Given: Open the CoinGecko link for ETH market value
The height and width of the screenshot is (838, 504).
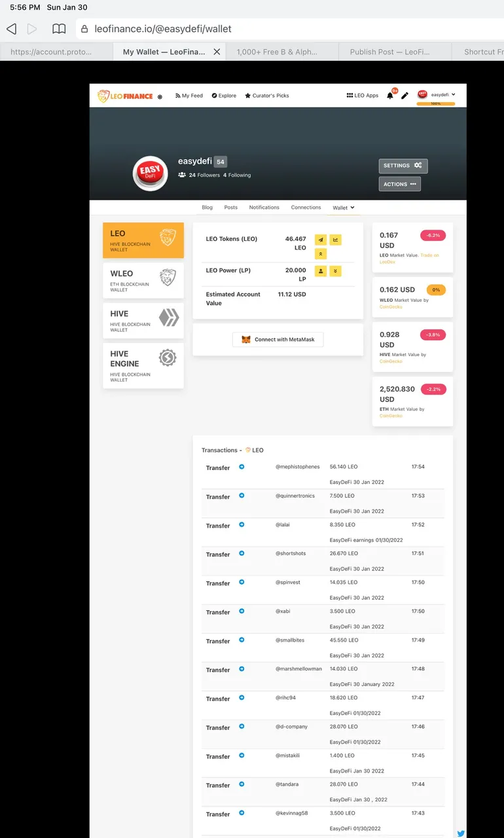Looking at the screenshot, I should tap(391, 416).
